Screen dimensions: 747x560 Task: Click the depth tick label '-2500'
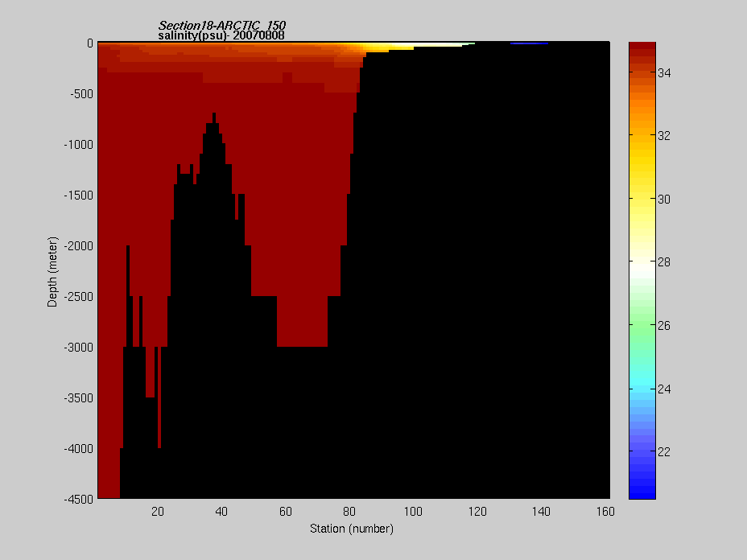click(x=79, y=297)
